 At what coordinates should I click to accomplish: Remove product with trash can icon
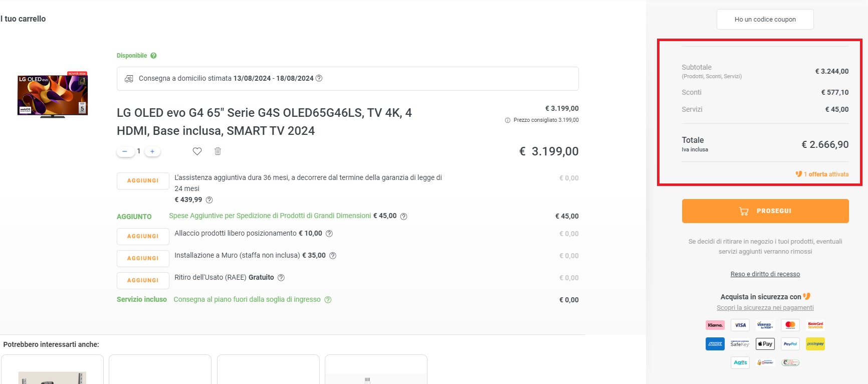click(x=218, y=151)
